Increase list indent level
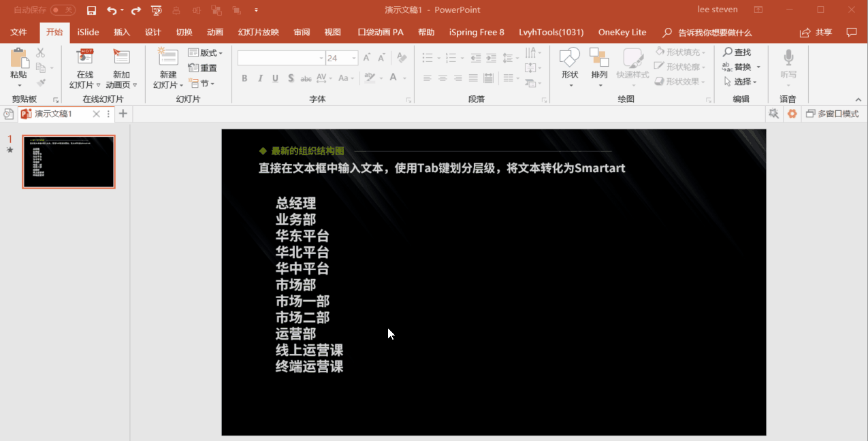868x441 pixels. pyautogui.click(x=492, y=58)
